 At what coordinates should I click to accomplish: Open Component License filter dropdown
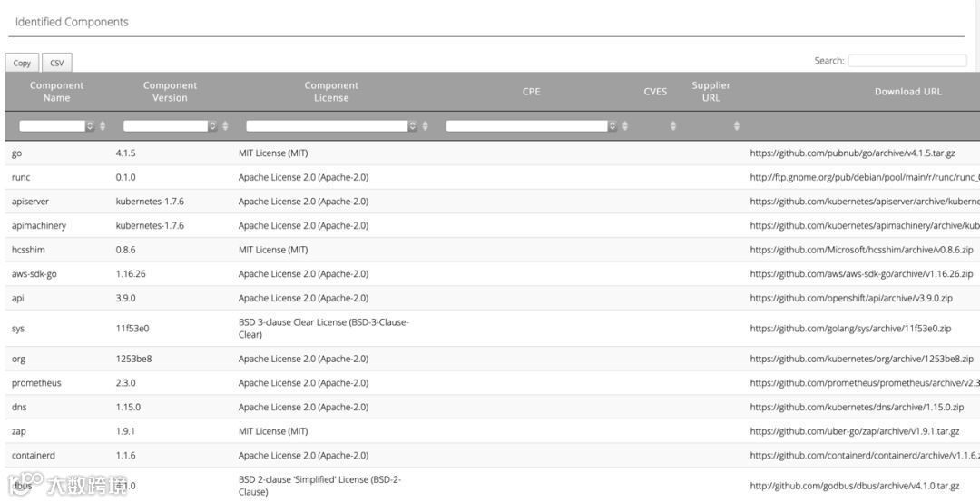click(332, 125)
